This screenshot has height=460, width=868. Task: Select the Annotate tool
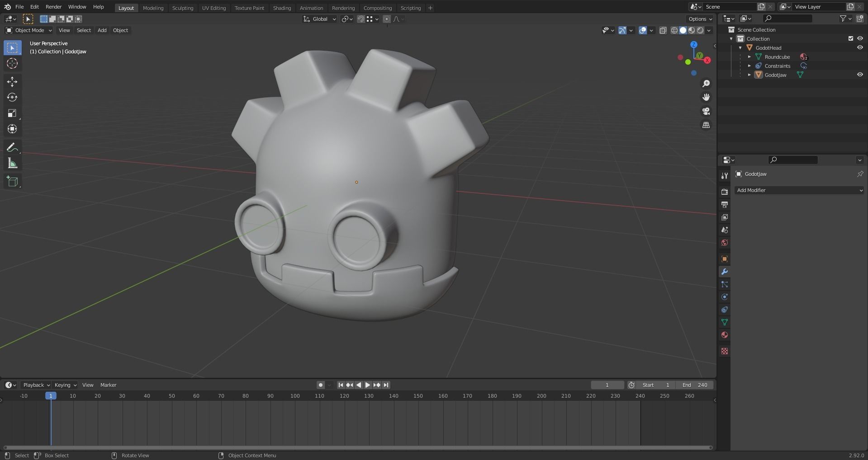tap(12, 148)
